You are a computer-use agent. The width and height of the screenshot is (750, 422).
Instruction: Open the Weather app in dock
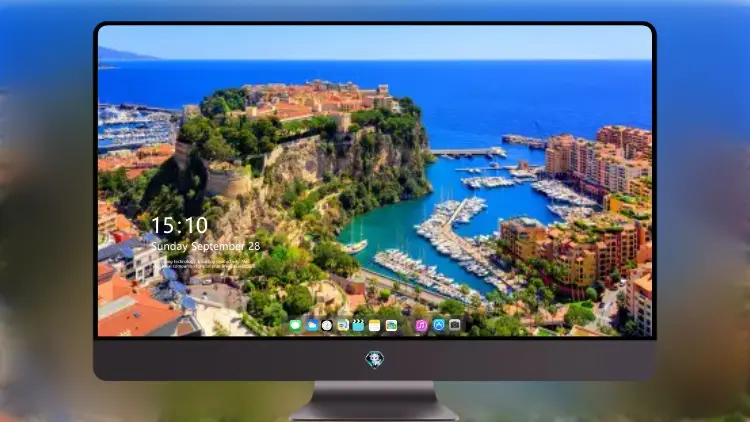pos(312,325)
